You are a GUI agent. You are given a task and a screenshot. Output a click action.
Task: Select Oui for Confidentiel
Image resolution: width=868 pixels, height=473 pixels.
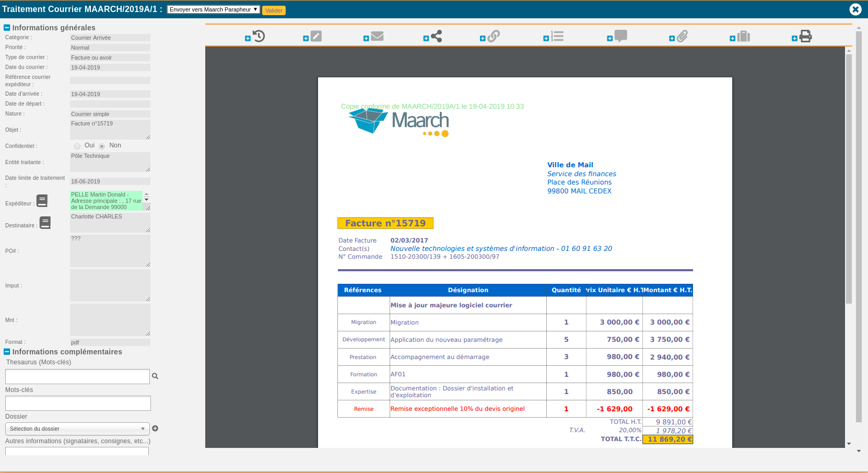pyautogui.click(x=77, y=146)
